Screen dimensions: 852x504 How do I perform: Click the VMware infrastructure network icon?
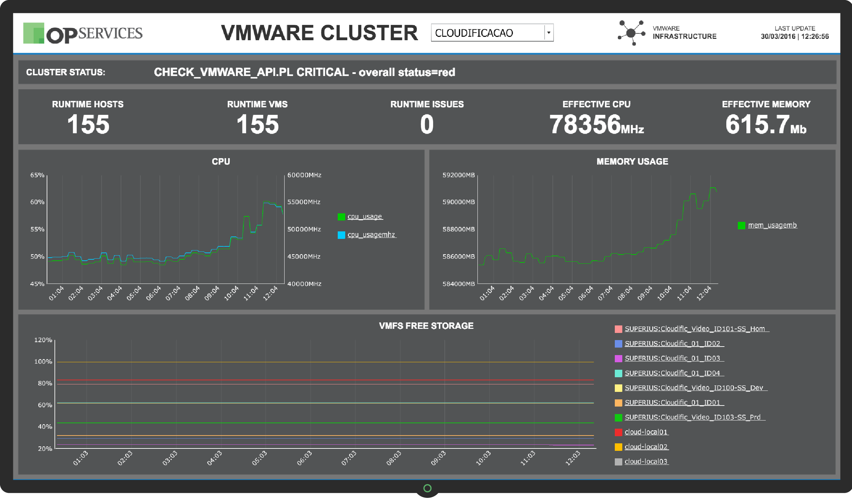[x=632, y=33]
